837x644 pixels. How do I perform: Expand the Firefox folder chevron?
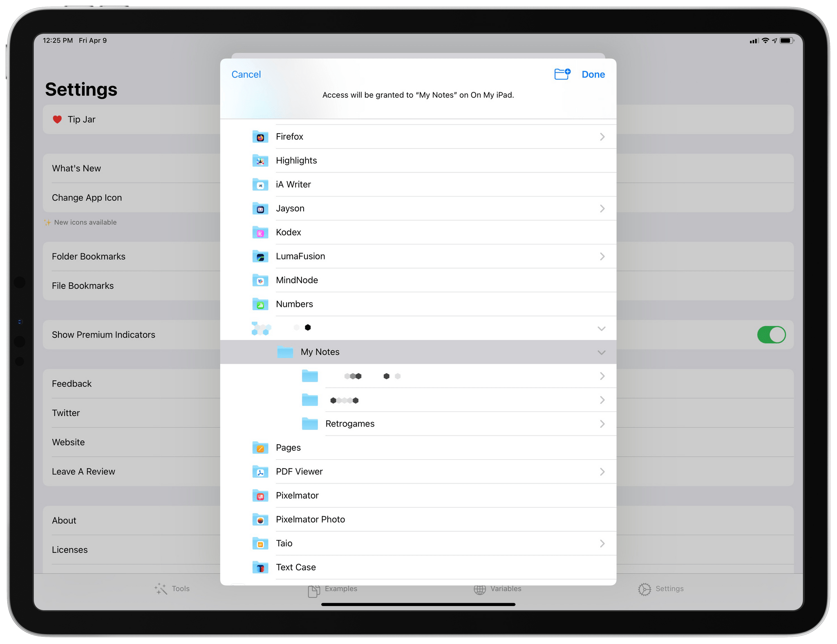coord(602,137)
